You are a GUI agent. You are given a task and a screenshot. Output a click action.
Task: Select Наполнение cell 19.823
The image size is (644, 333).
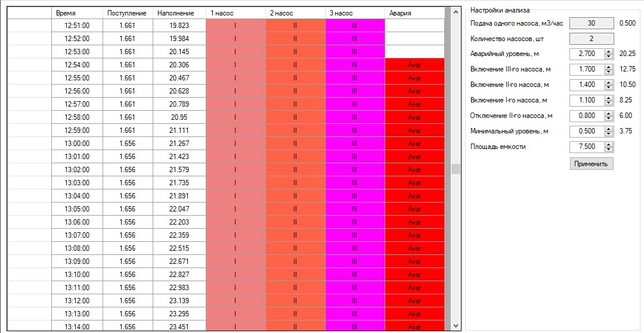[179, 26]
